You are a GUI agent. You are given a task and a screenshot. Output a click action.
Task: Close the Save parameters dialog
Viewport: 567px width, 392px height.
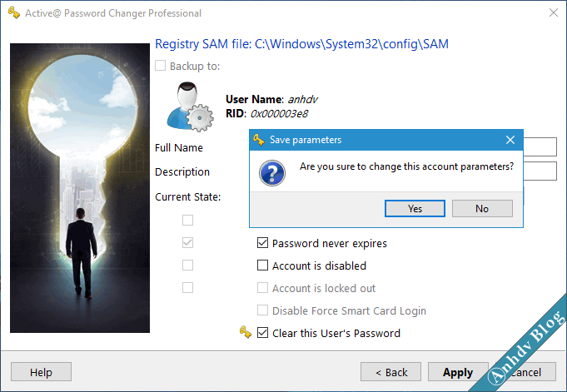click(x=510, y=140)
